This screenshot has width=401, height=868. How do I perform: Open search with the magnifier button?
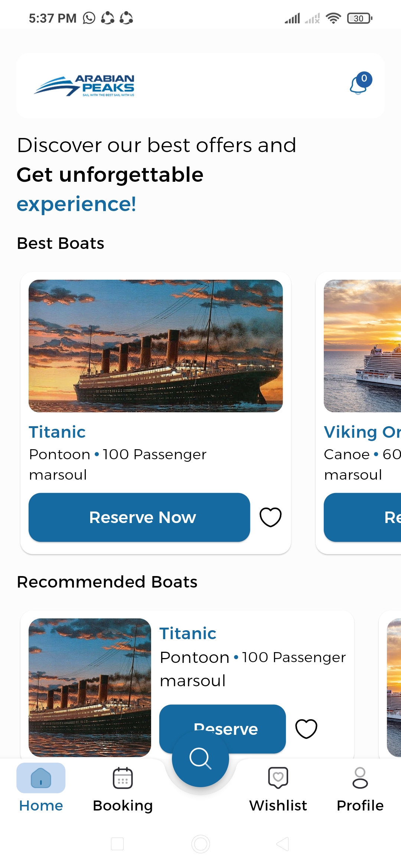tap(200, 759)
